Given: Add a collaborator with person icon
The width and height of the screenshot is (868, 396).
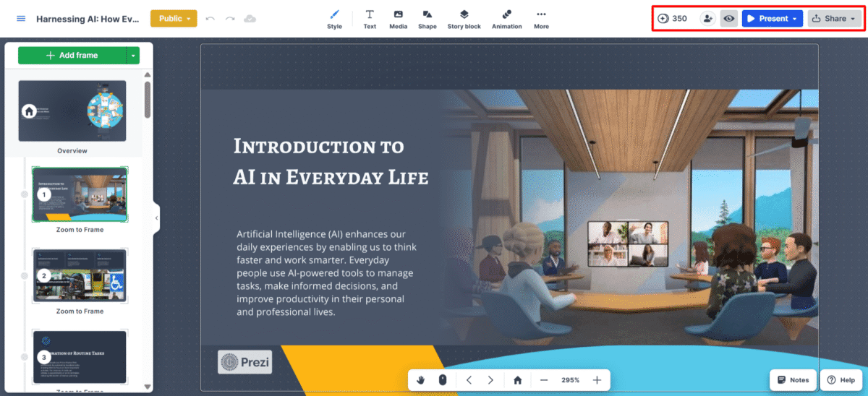Looking at the screenshot, I should point(707,19).
